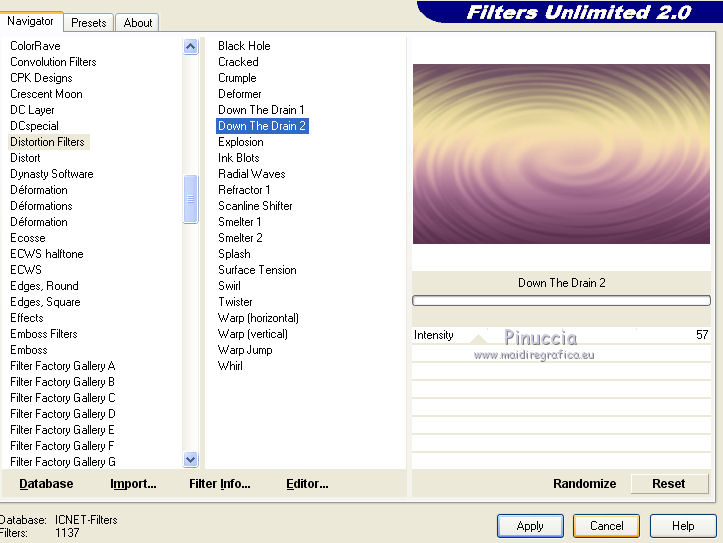Select the Whirl filter
This screenshot has height=543, width=723.
pyautogui.click(x=230, y=366)
